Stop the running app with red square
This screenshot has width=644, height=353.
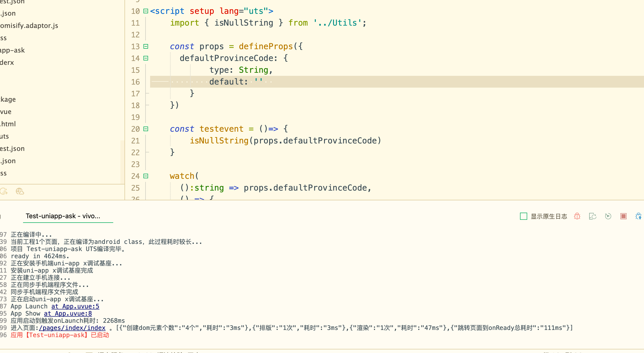pos(623,216)
